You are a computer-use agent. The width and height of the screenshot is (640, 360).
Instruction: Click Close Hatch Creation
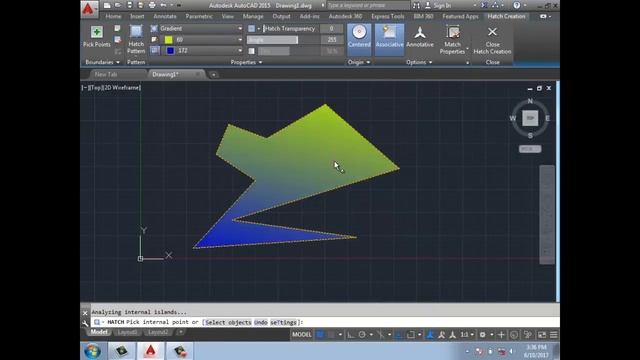point(492,40)
